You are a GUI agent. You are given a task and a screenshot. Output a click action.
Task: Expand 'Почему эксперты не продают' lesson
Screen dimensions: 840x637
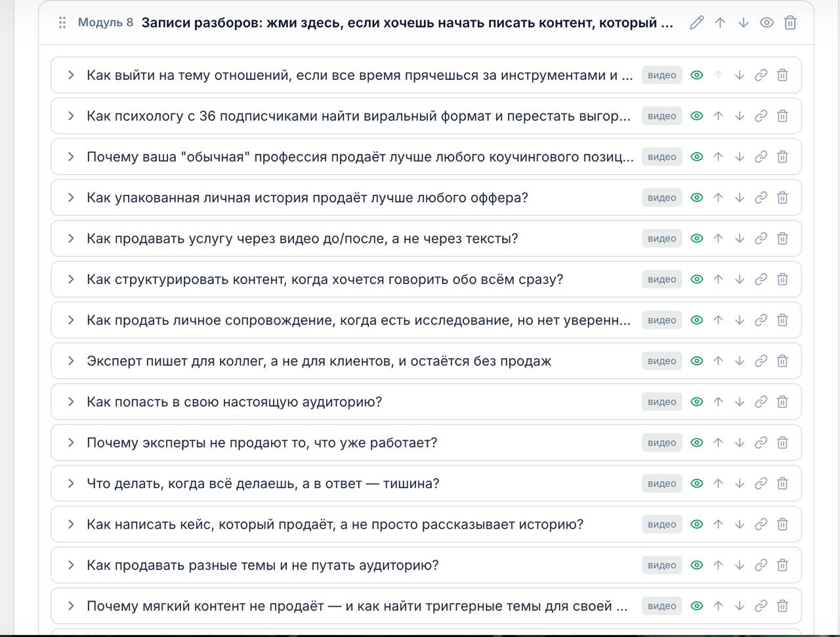click(x=71, y=443)
